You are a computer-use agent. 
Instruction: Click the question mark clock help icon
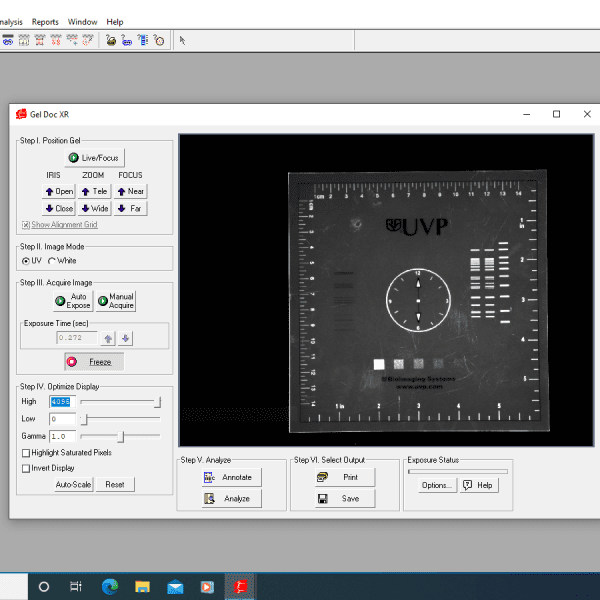[159, 40]
